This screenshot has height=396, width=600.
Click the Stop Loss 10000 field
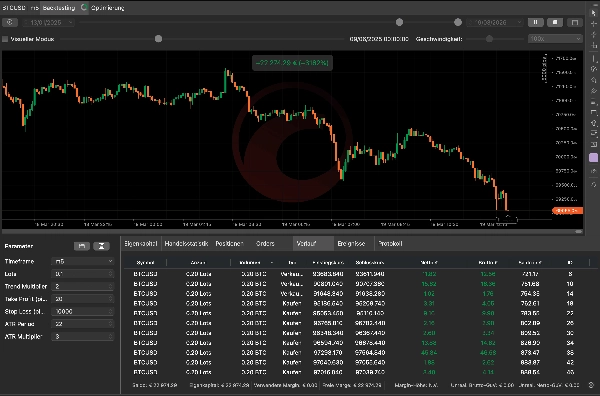[83, 311]
